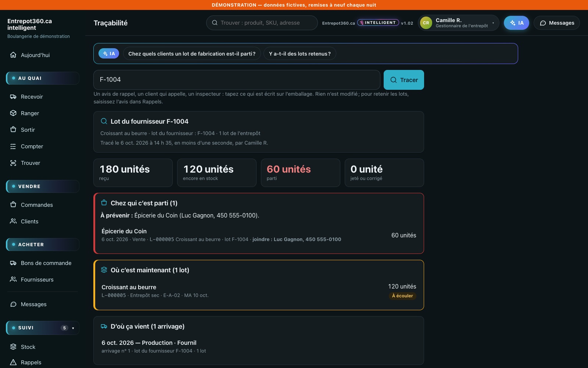
Task: Select the Compter list icon
Action: coord(13,146)
